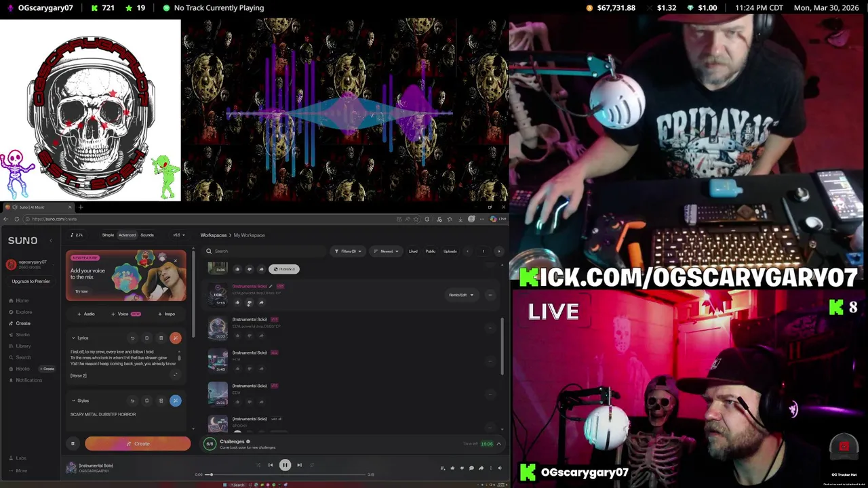868x488 pixels.
Task: Close the Add your voice banner
Action: pyautogui.click(x=175, y=261)
